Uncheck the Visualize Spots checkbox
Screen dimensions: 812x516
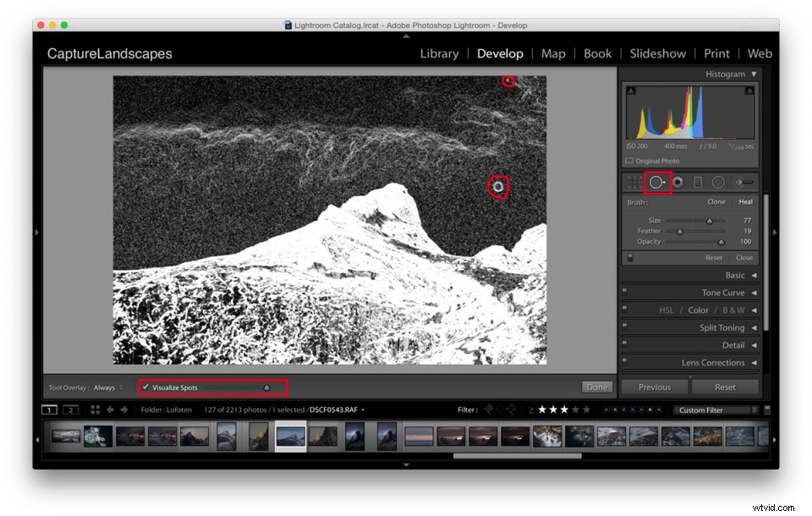click(x=145, y=387)
